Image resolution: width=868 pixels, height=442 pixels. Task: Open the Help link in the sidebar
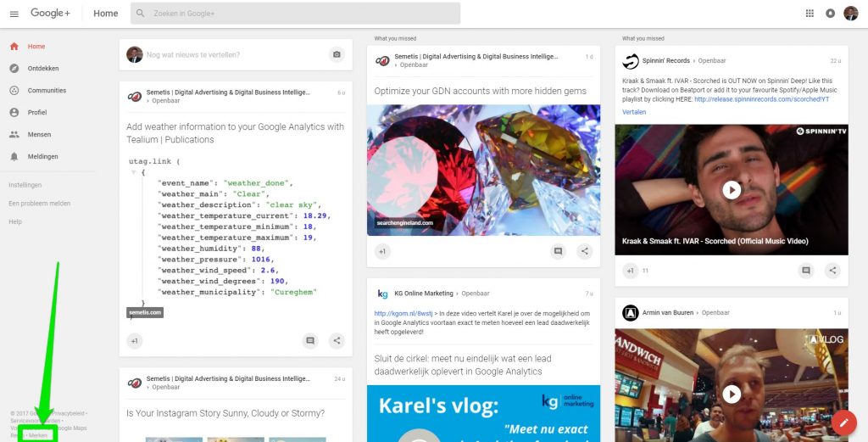point(15,221)
